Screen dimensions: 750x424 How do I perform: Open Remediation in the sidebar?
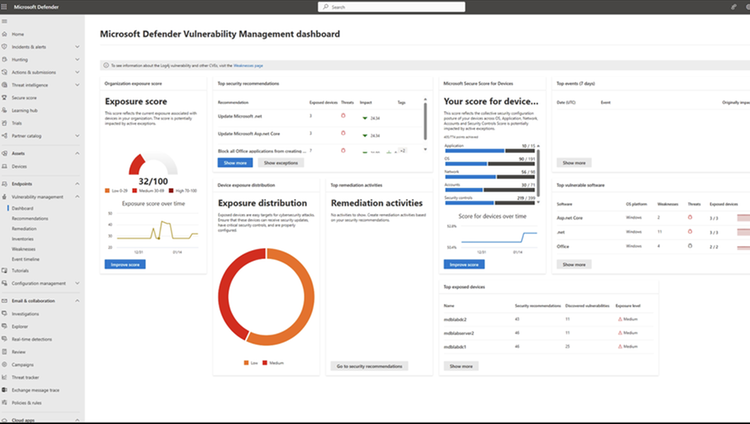click(x=24, y=229)
